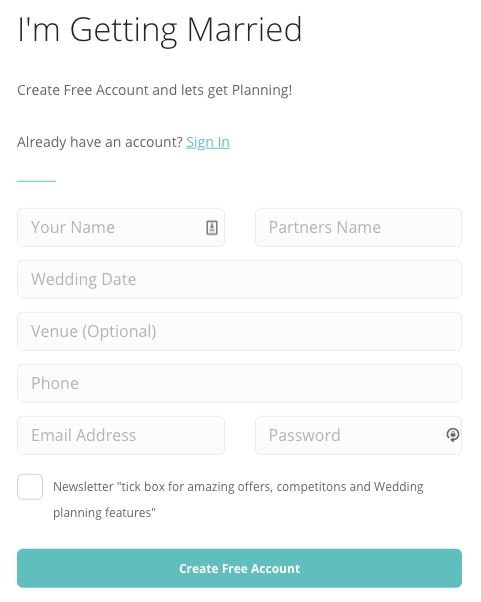Submit with Create Free Account button

click(240, 568)
